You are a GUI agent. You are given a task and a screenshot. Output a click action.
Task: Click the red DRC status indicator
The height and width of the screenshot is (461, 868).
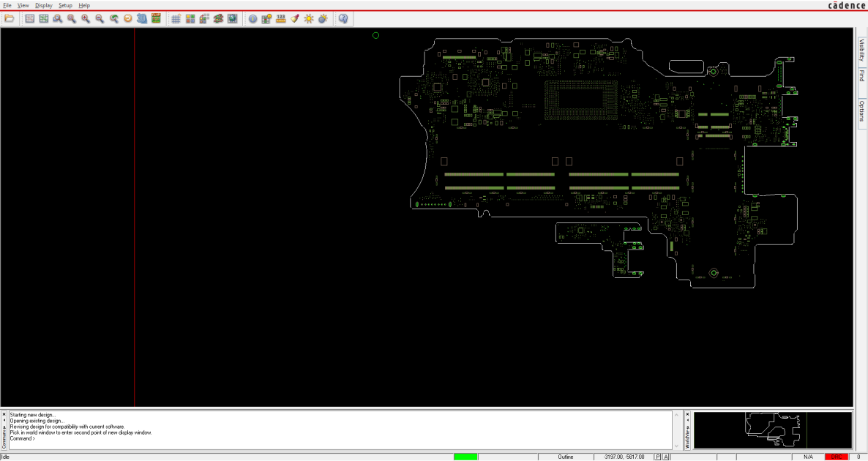pyautogui.click(x=836, y=457)
